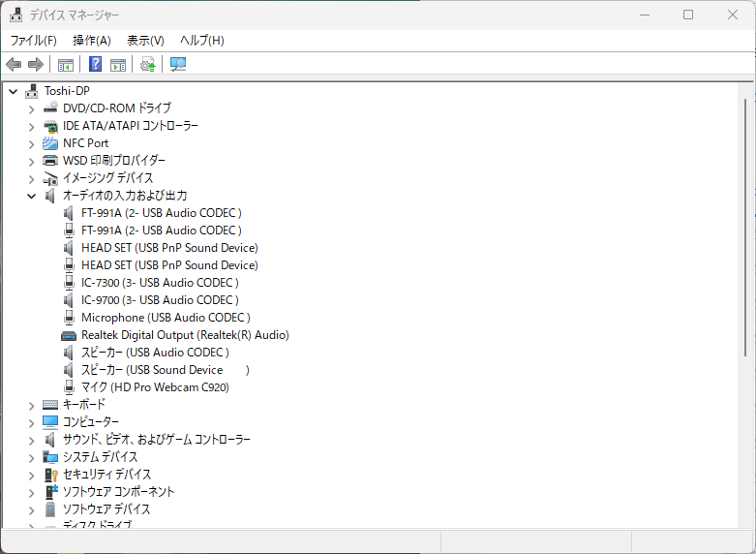Viewport: 756px width, 554px height.
Task: Click the Toshi-DP computer icon
Action: (x=32, y=91)
